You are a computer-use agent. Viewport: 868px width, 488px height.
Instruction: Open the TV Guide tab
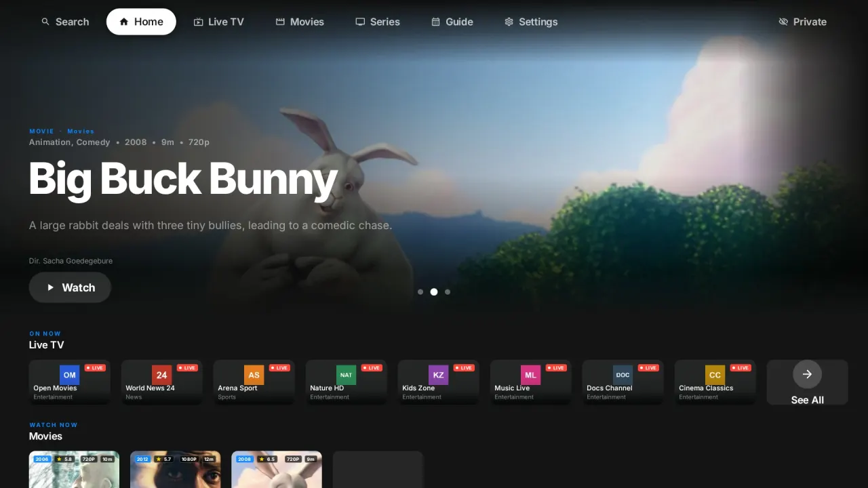pos(452,22)
